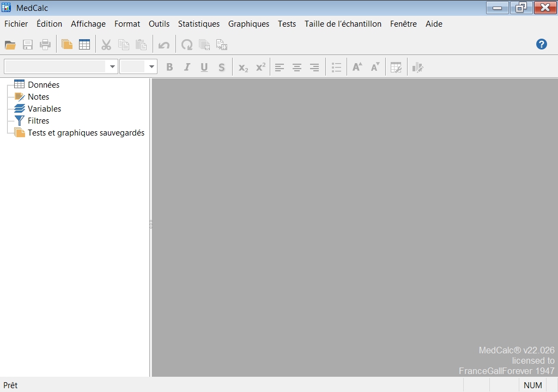Click the font name input field

tap(55, 66)
